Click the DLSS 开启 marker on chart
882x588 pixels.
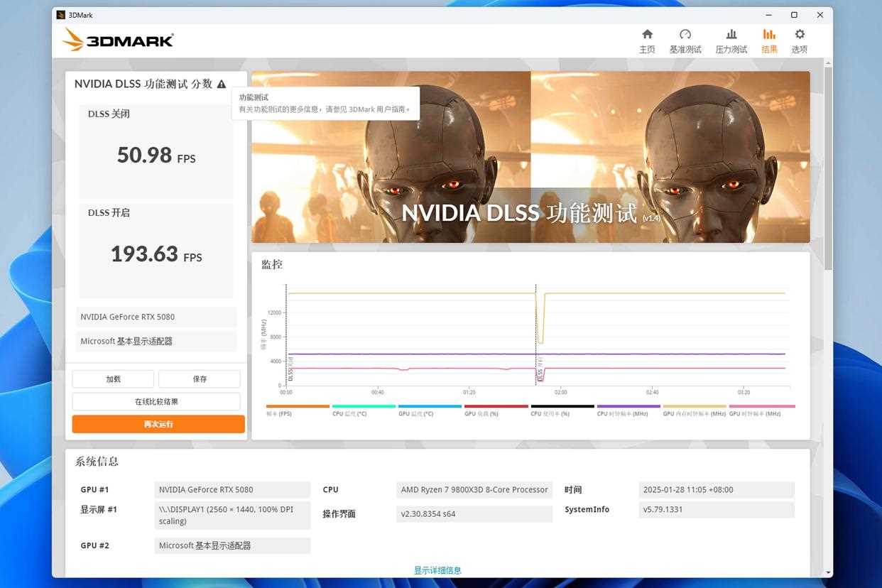(539, 371)
